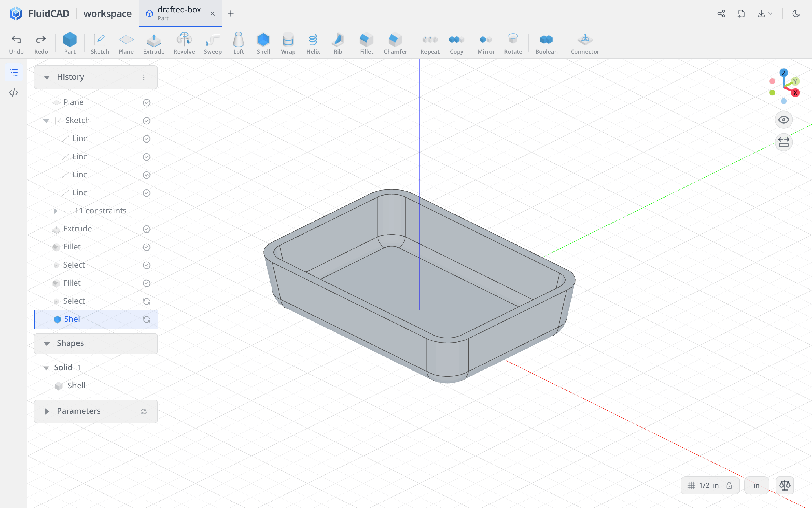Open a new tab with plus
The image size is (812, 508).
(x=231, y=14)
